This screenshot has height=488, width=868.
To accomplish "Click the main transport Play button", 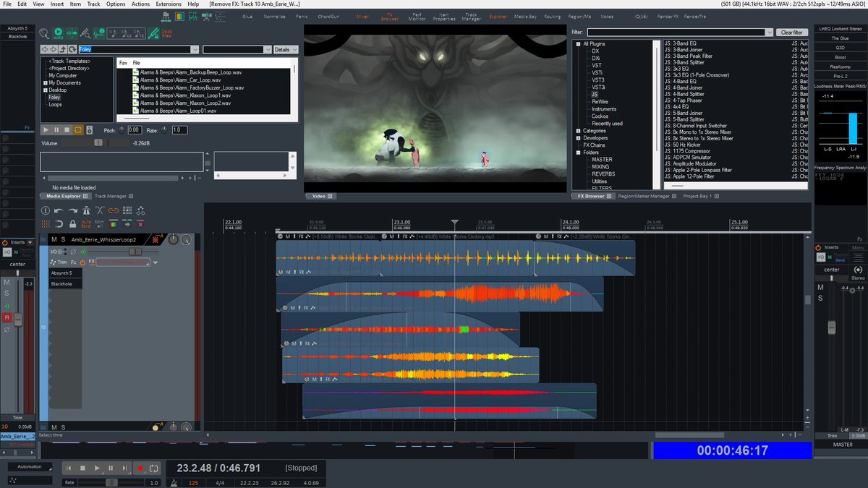I will point(97,468).
